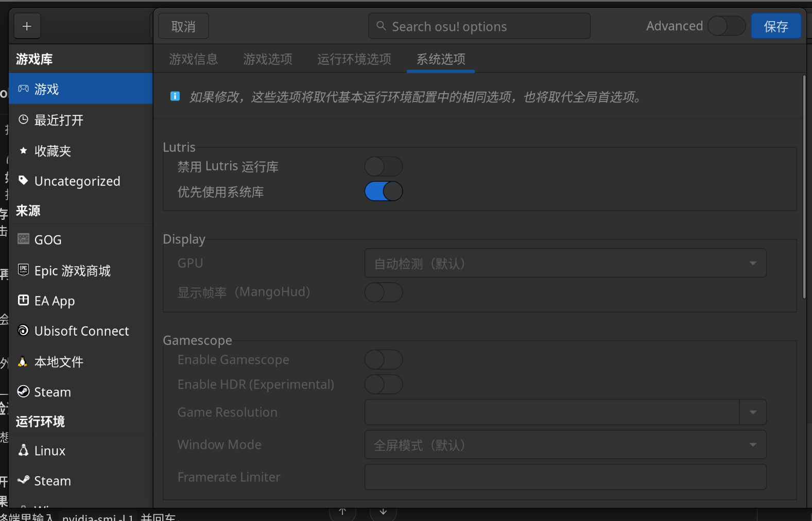Open the GPU 自动检测 dropdown
This screenshot has width=812, height=521.
click(x=565, y=264)
